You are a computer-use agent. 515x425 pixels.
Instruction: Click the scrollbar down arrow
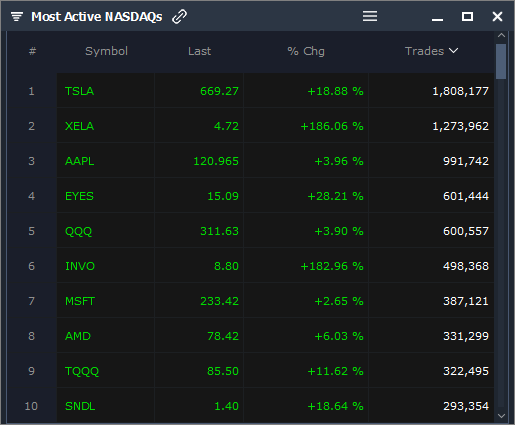(501, 416)
